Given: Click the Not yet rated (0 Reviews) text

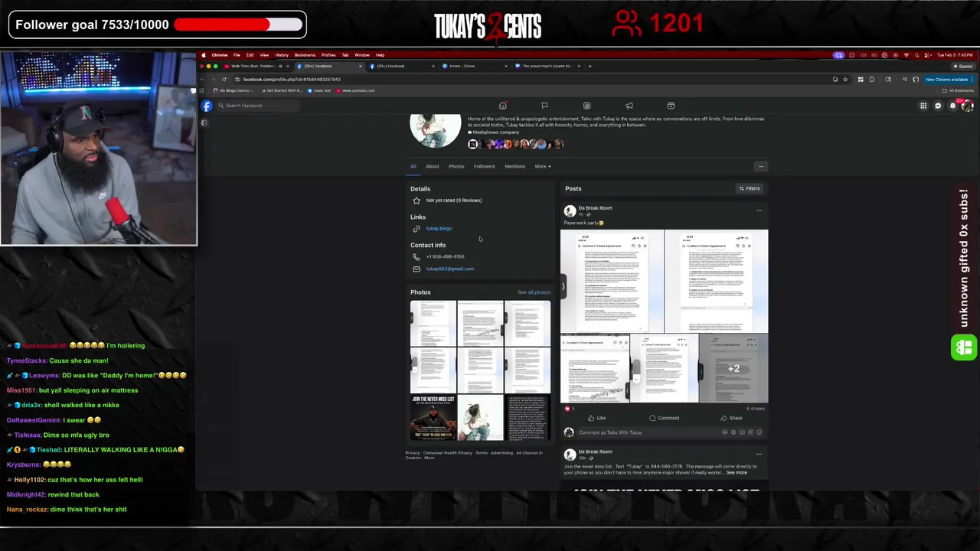Looking at the screenshot, I should 454,201.
